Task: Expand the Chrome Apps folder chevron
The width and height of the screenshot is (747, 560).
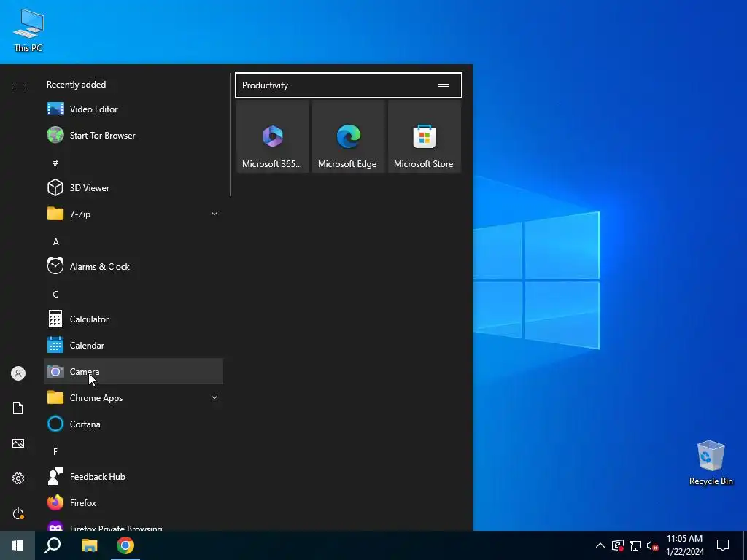Action: pyautogui.click(x=214, y=397)
